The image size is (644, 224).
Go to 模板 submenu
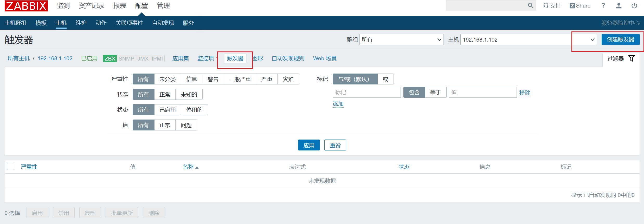[41, 23]
